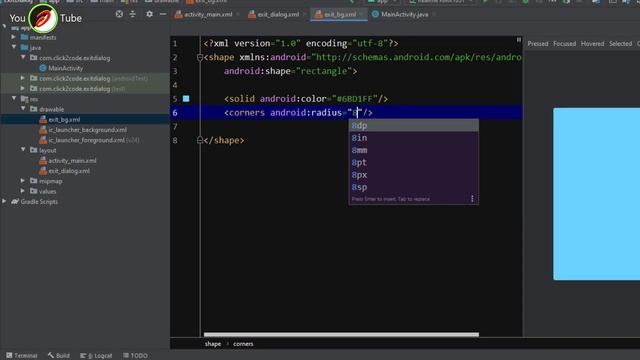640x360 pixels.
Task: Click the closing </shape> tag text
Action: pyautogui.click(x=224, y=140)
